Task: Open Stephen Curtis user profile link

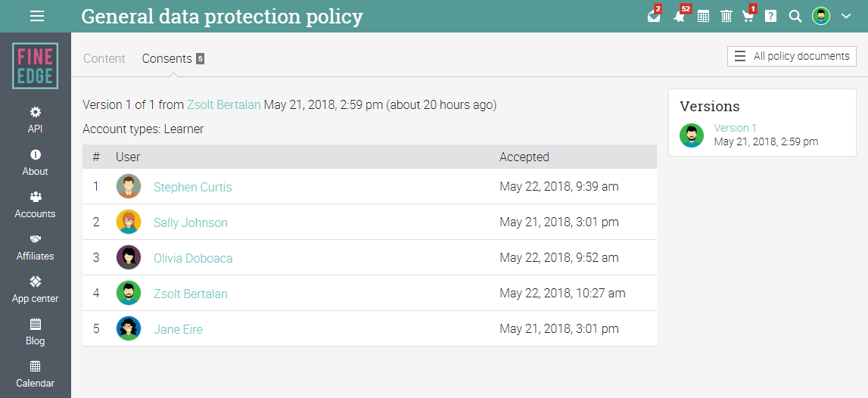Action: [x=192, y=187]
